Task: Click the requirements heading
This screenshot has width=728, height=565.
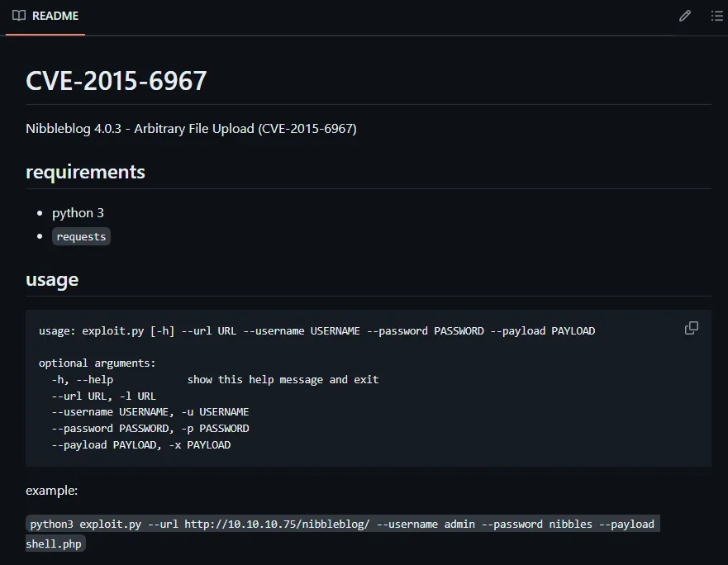Action: [x=85, y=173]
